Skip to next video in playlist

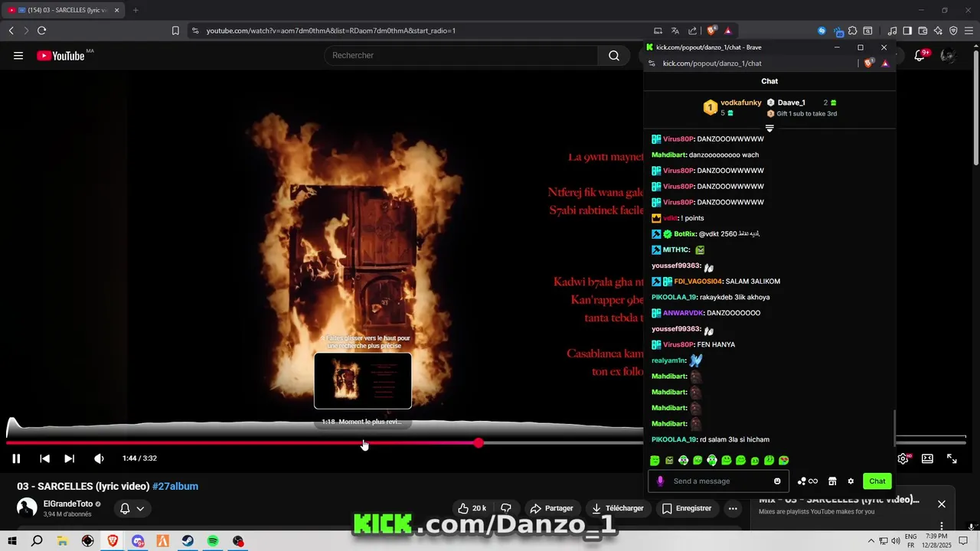[69, 458]
